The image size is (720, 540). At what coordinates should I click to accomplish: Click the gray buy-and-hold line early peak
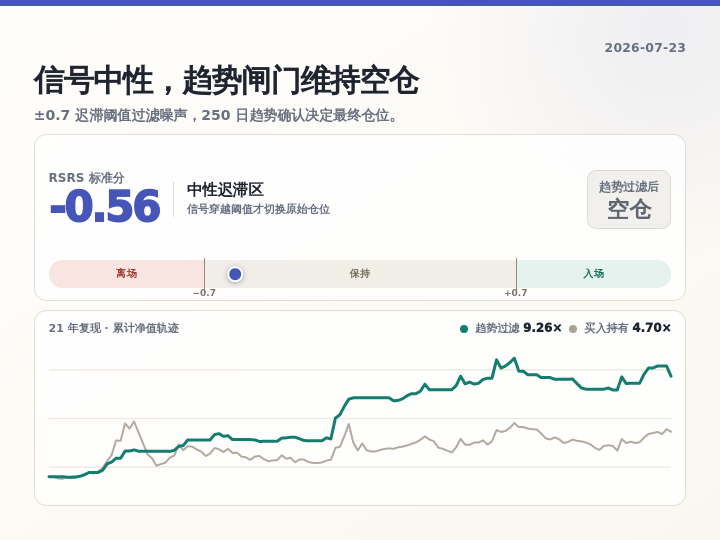click(133, 422)
